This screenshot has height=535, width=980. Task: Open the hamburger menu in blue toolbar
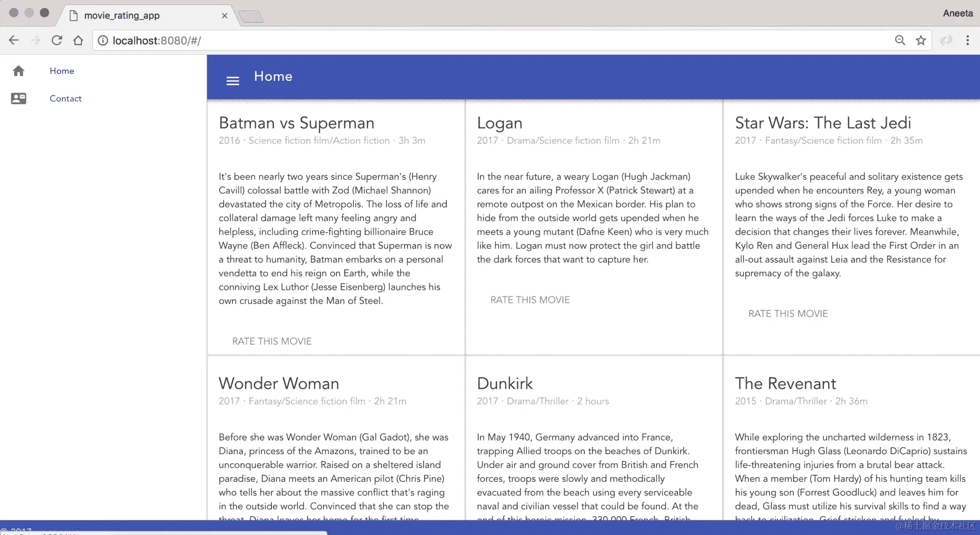coord(233,81)
